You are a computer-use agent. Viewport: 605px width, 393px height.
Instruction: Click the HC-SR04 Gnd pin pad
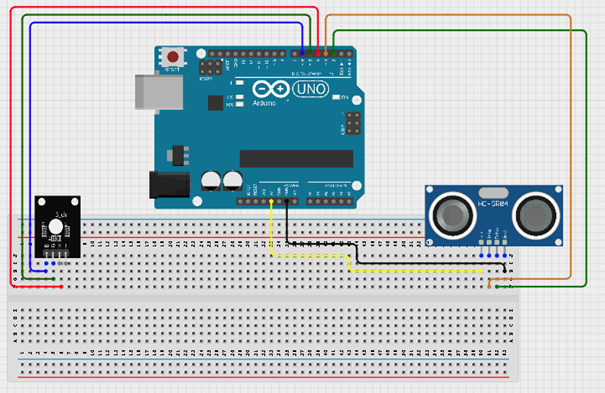505,242
